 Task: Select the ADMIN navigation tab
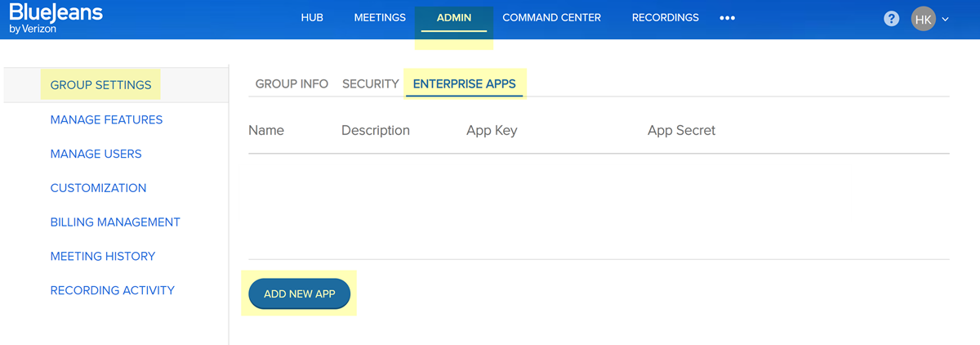[454, 18]
